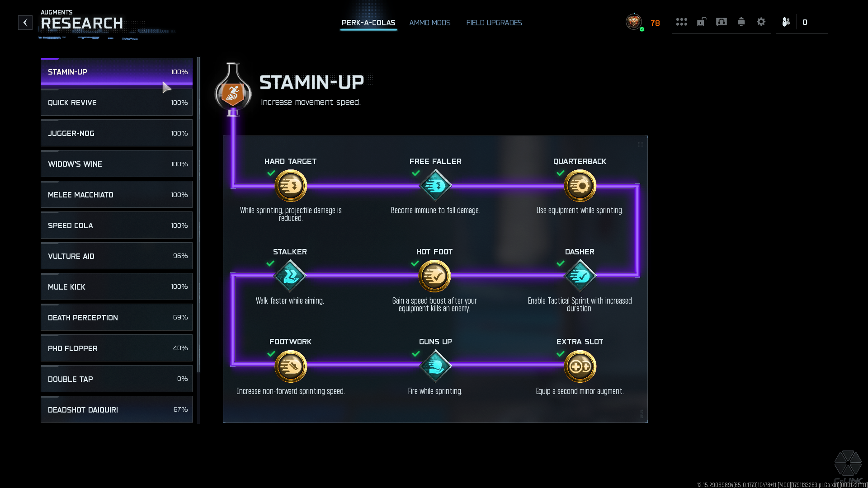Open the settings gear icon
The height and width of the screenshot is (488, 868).
pyautogui.click(x=761, y=22)
